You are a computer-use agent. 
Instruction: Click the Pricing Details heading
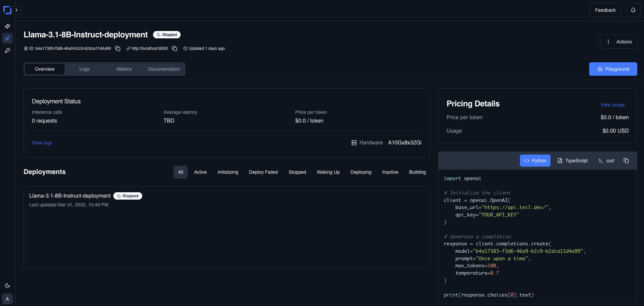click(473, 104)
